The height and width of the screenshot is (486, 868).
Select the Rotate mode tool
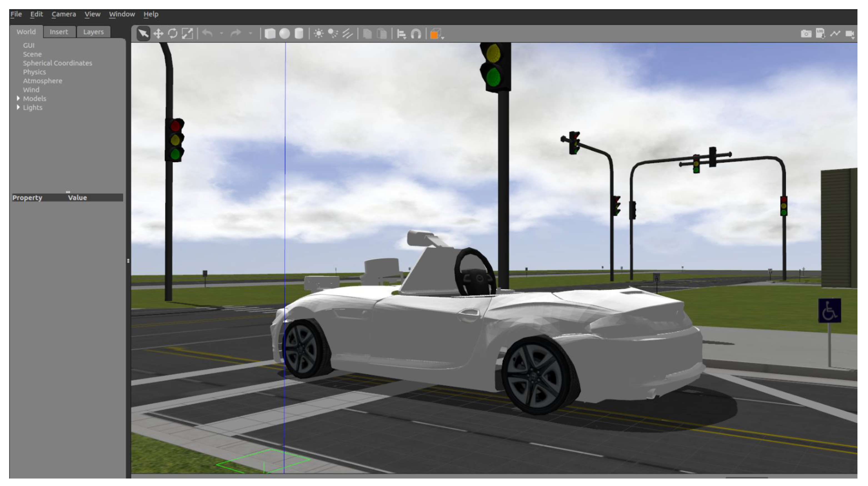point(172,34)
